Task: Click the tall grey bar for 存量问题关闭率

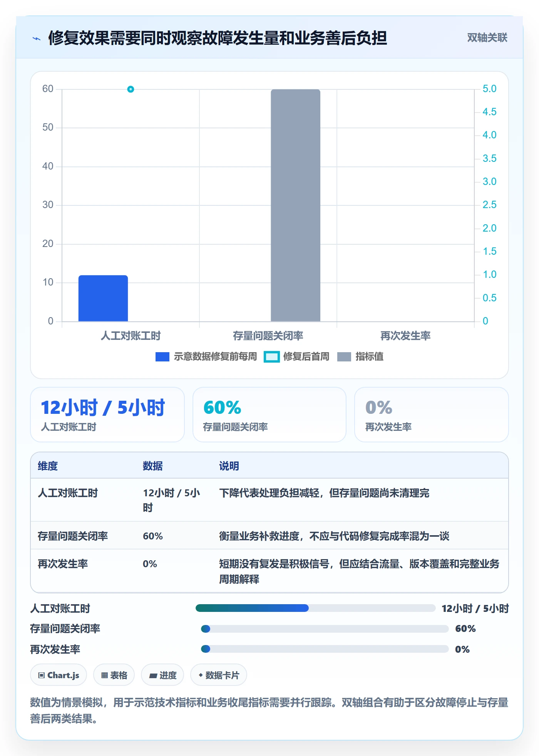Action: click(x=296, y=205)
